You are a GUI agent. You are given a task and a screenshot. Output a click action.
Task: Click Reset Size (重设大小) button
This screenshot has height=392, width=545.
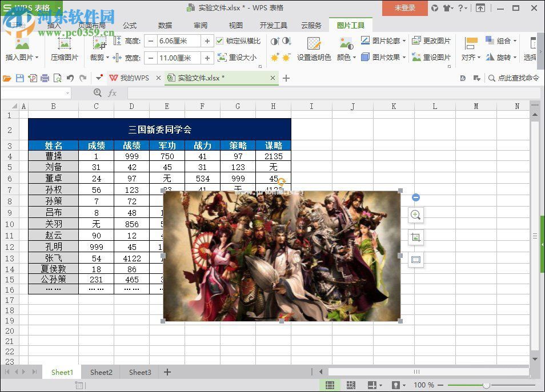(237, 57)
